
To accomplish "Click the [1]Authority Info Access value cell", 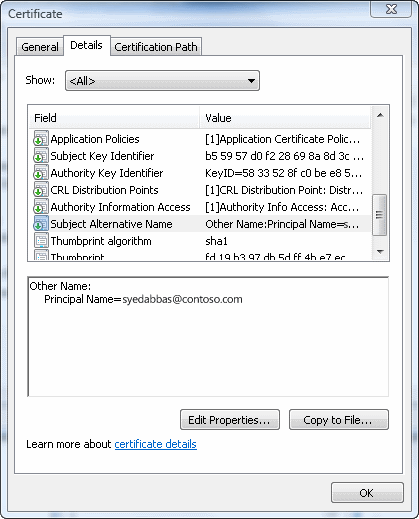I will [x=282, y=207].
